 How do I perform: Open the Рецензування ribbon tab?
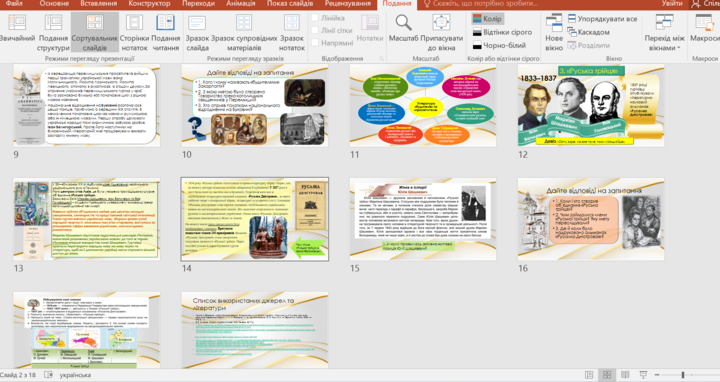pos(348,4)
